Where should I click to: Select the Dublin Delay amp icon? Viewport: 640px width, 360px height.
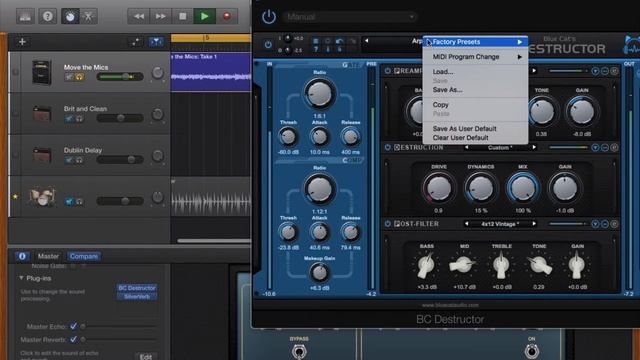[x=42, y=156]
